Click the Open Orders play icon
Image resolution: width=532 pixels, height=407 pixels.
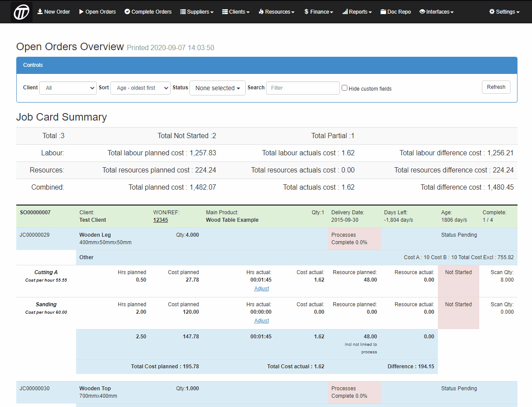(x=81, y=12)
